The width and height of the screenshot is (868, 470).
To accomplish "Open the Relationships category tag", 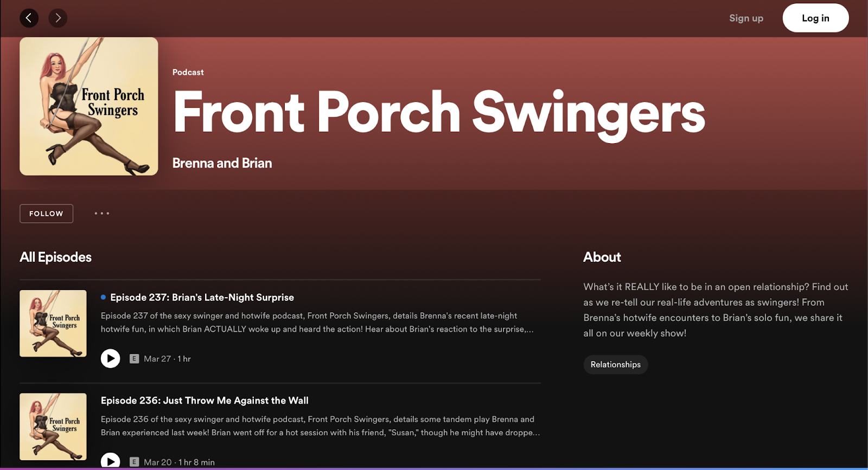I will 616,364.
